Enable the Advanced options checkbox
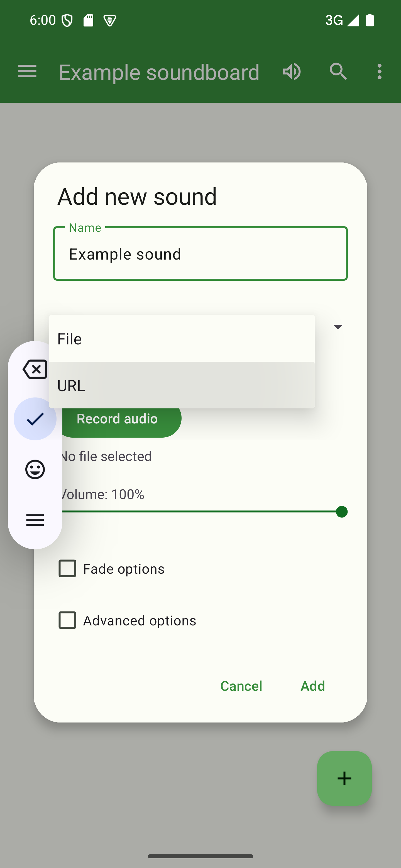401x868 pixels. [x=67, y=620]
